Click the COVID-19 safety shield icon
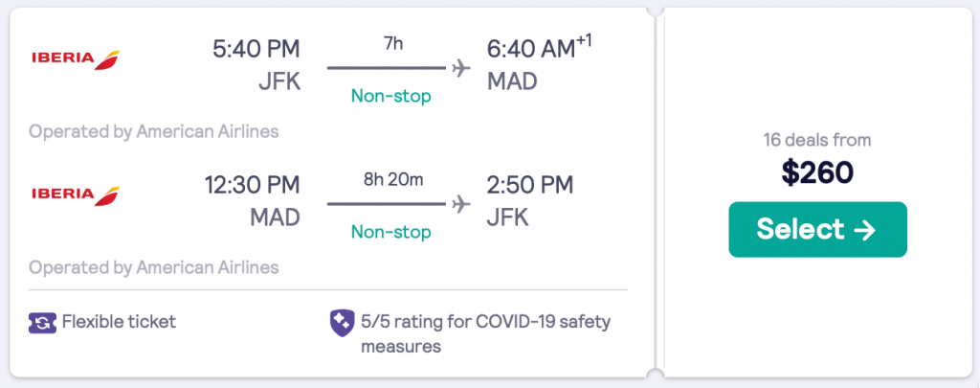 pos(341,322)
